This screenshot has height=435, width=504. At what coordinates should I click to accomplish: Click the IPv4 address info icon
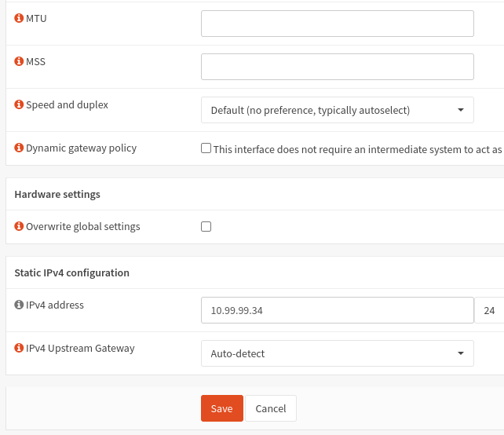19,305
